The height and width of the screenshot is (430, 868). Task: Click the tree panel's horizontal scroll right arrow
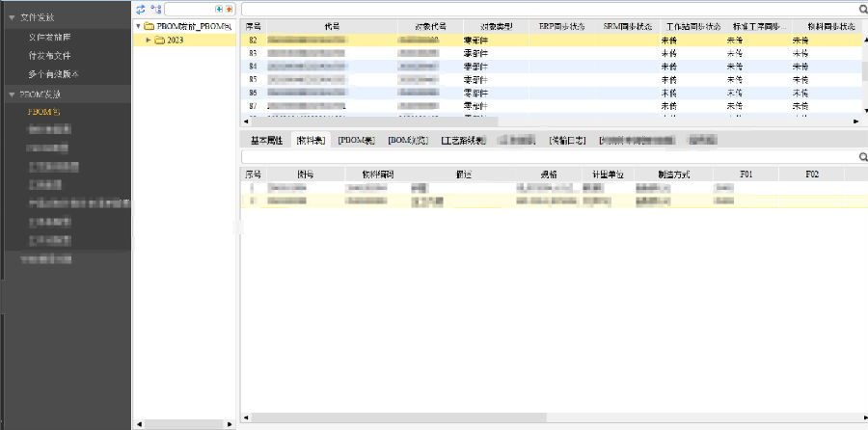click(x=230, y=424)
